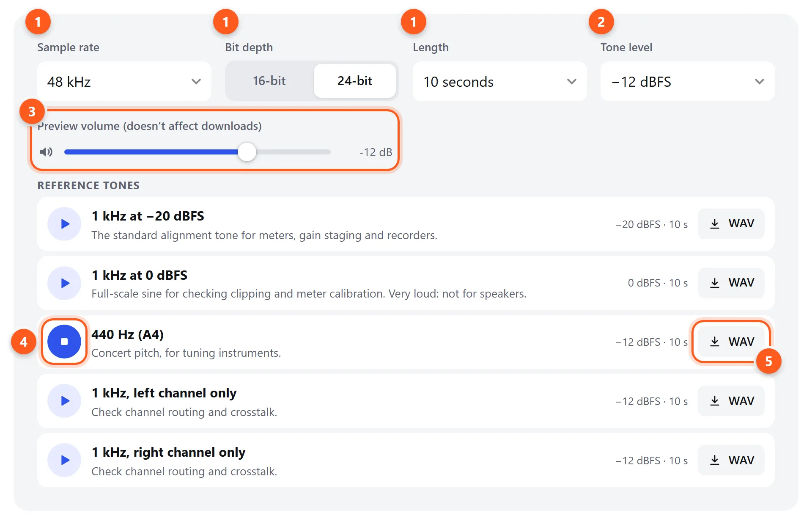Click the '1 kHz, left channel only' title
The image size is (812, 524).
164,393
